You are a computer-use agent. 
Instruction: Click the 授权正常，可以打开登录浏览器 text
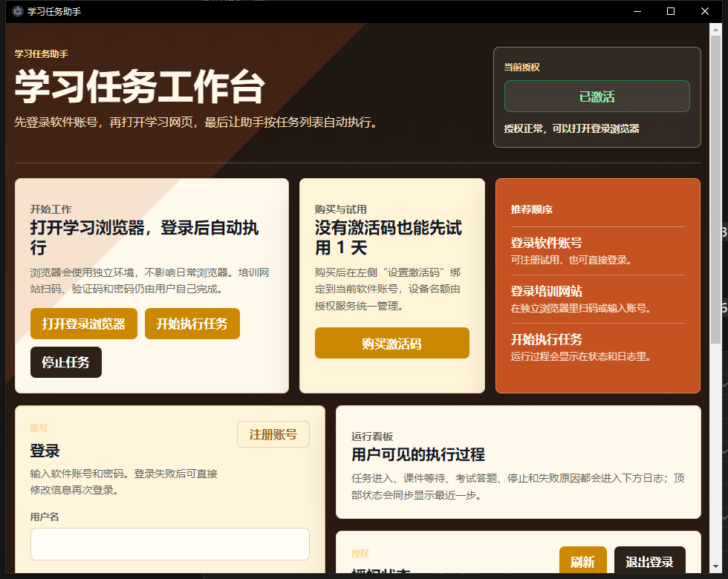(x=571, y=128)
